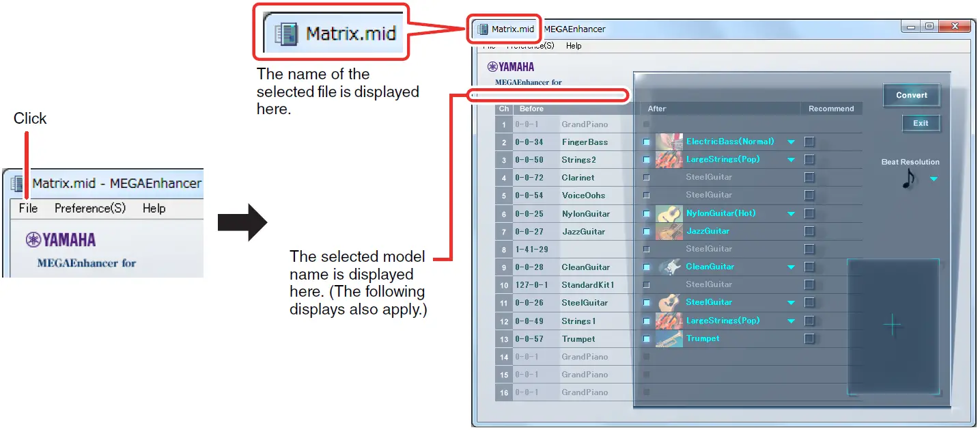The width and height of the screenshot is (980, 430).
Task: Click Strings2 in the Before column
Action: pyautogui.click(x=578, y=160)
